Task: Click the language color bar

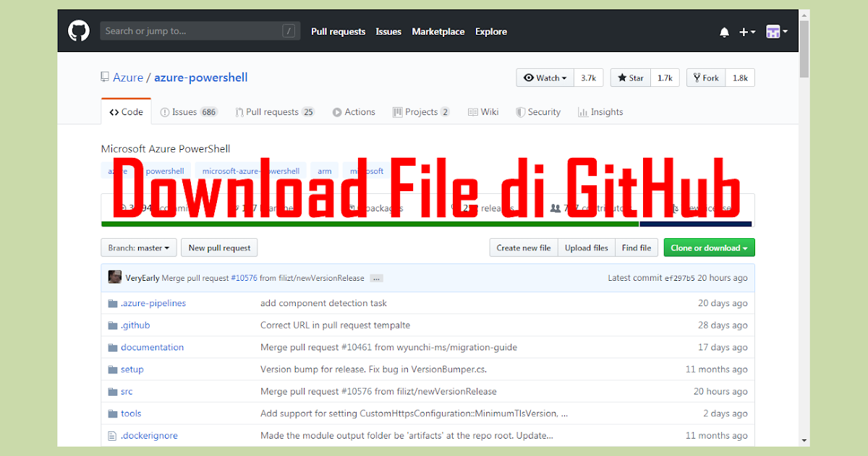Action: pyautogui.click(x=427, y=224)
